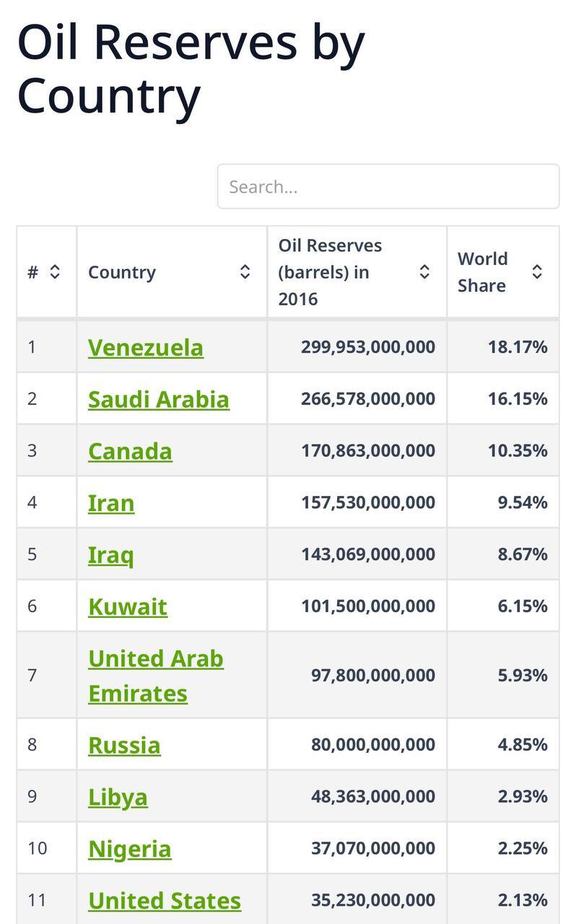The width and height of the screenshot is (576, 924).
Task: Select Venezuela's 299,953,000,000 reserves cell
Action: pyautogui.click(x=367, y=347)
